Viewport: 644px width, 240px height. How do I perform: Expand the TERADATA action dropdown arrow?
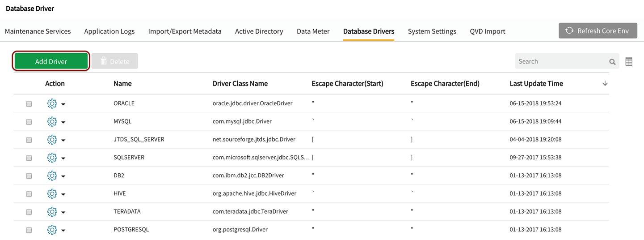tap(63, 212)
